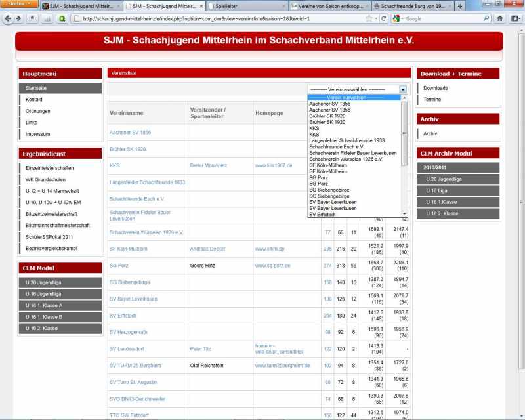Open the www.sg-porz.de homepage link

tap(272, 265)
